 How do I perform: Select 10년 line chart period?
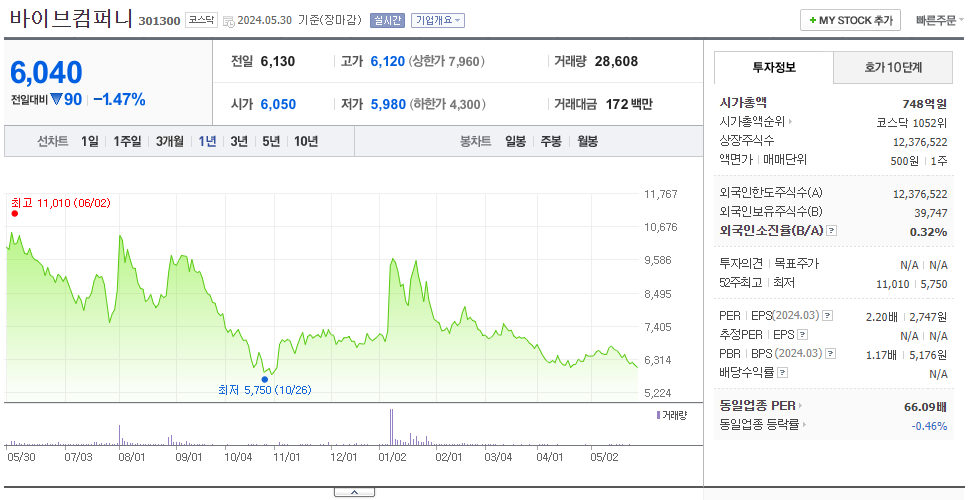coord(306,141)
